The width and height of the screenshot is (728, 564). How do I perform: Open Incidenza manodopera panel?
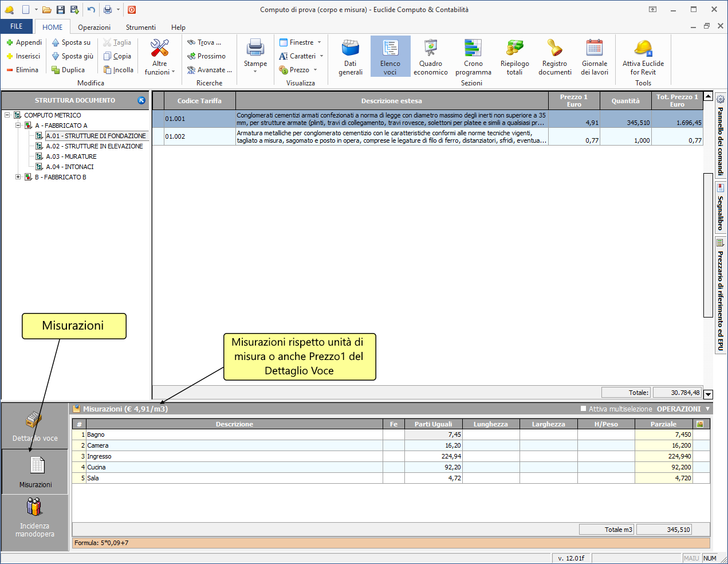tap(35, 518)
